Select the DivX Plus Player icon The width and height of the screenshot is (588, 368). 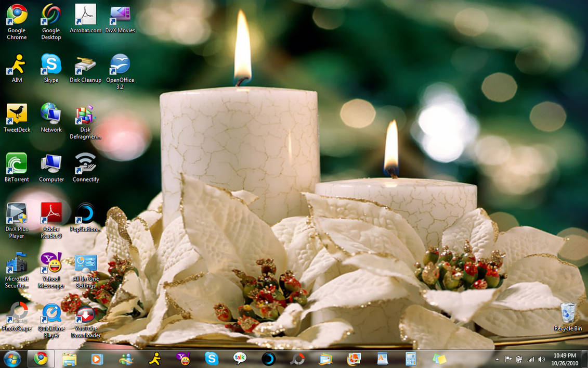(x=17, y=221)
